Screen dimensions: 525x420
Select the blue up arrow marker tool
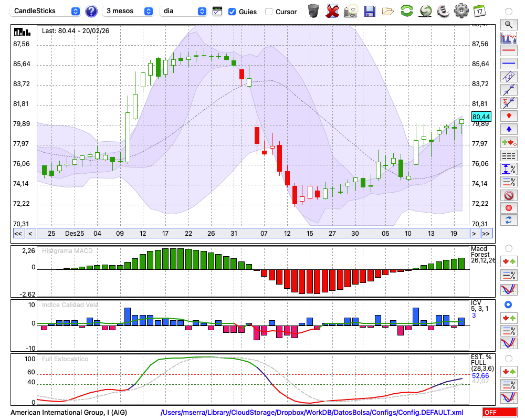508,129
